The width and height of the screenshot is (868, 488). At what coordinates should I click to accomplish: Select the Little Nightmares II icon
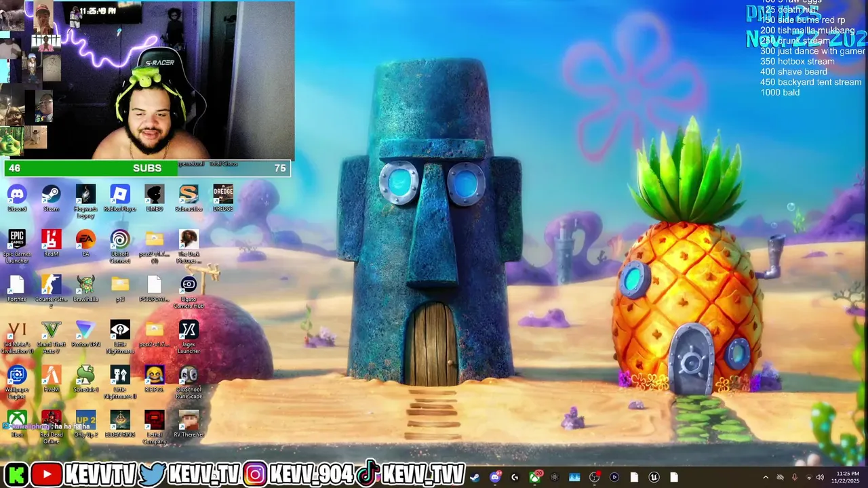[120, 383]
